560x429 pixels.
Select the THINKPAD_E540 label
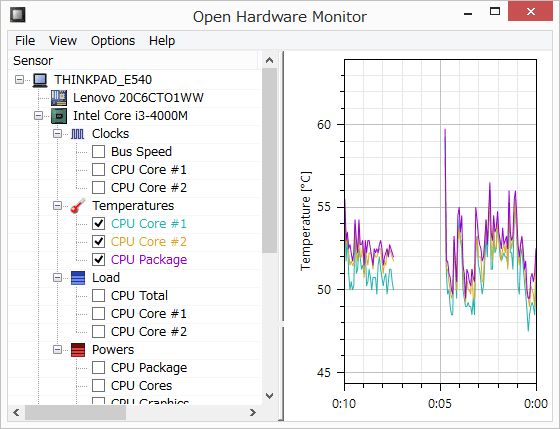pyautogui.click(x=103, y=80)
